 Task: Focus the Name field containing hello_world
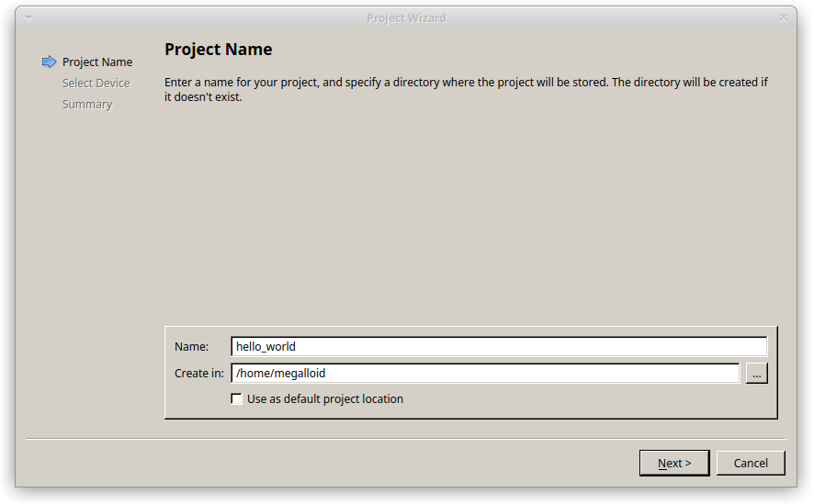499,347
